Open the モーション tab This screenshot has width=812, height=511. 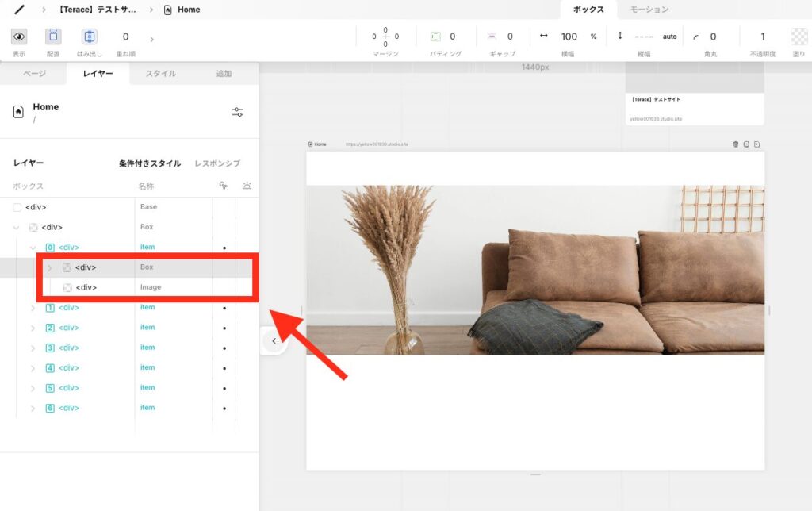coord(649,10)
